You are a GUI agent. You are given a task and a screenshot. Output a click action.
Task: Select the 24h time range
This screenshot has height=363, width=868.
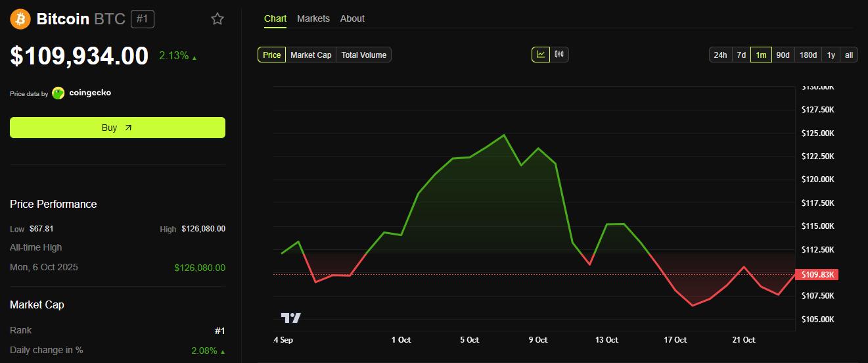pyautogui.click(x=720, y=55)
